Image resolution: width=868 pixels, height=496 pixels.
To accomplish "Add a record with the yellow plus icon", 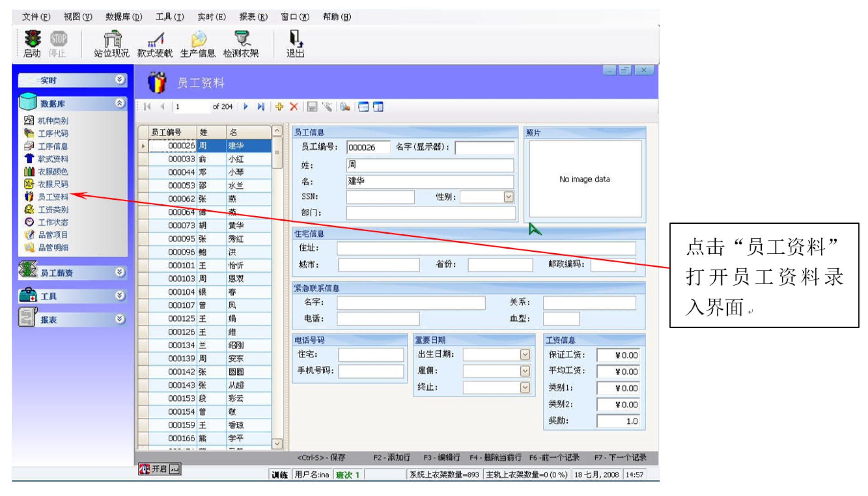I will 279,107.
